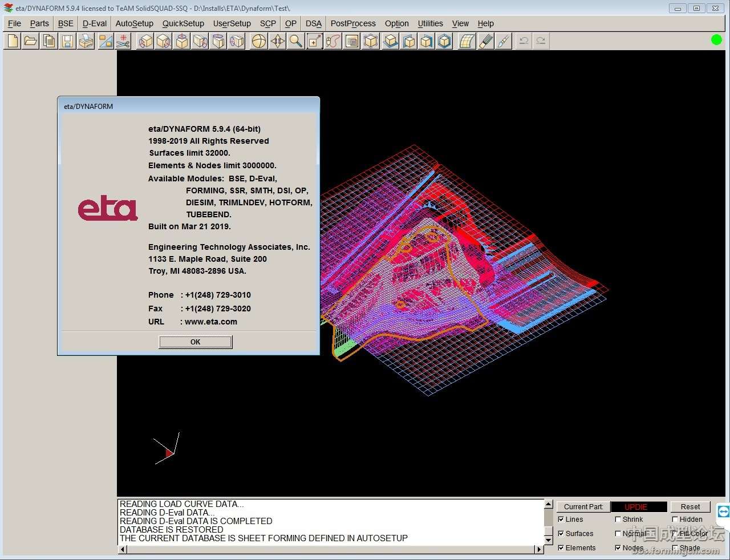This screenshot has width=730, height=560.
Task: Click the Current Part button
Action: [x=583, y=506]
